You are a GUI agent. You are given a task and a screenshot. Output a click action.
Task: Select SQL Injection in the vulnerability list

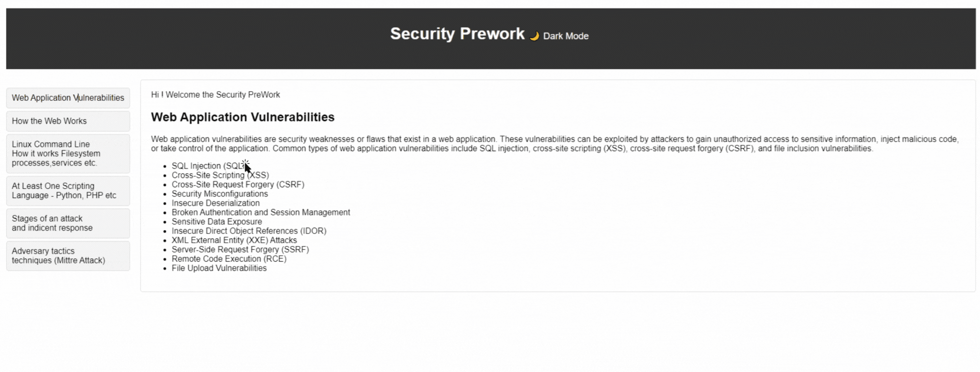pos(208,166)
